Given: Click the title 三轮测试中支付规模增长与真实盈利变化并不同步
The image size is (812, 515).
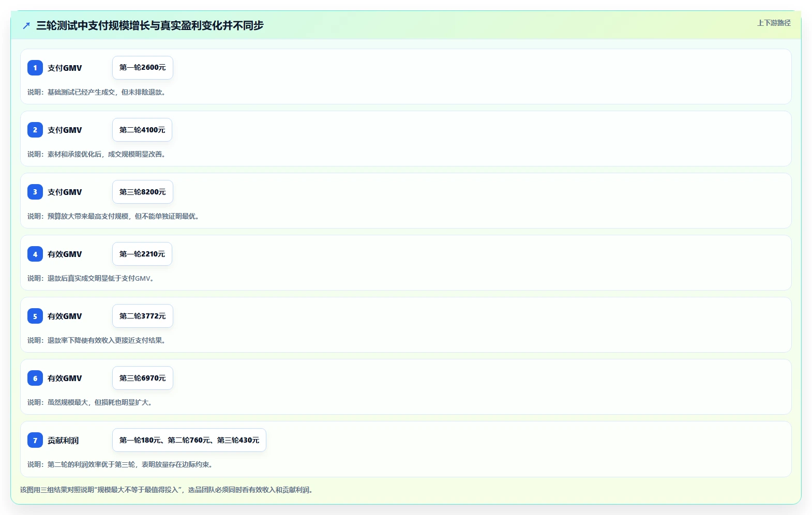Looking at the screenshot, I should coord(150,25).
